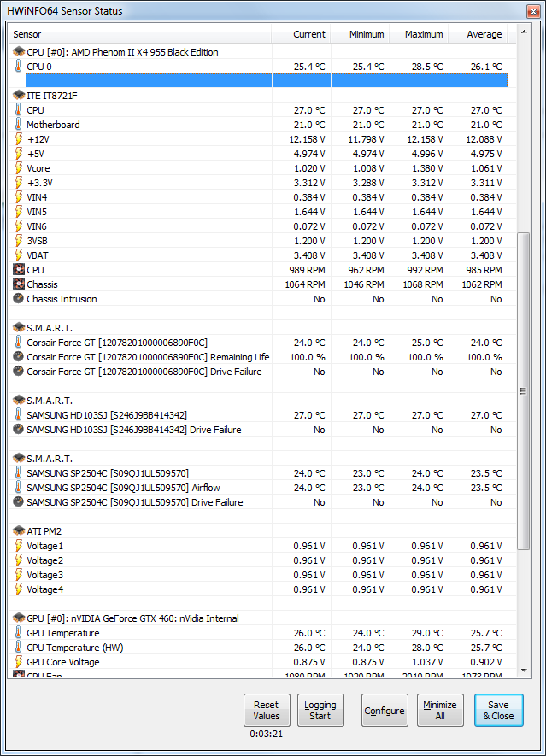
Task: Click the CPU fan current value 989 RPM
Action: coord(307,270)
